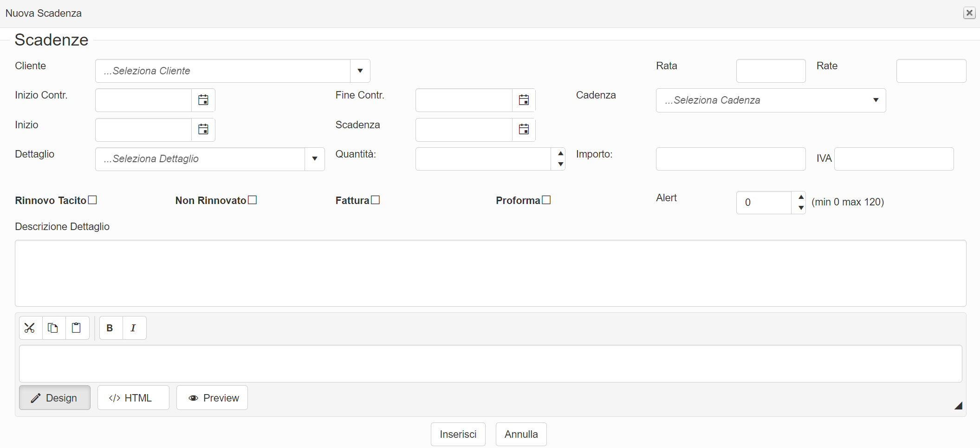Open the Inizio date calendar picker
Viewport: 980px width, 448px height.
pyautogui.click(x=203, y=130)
